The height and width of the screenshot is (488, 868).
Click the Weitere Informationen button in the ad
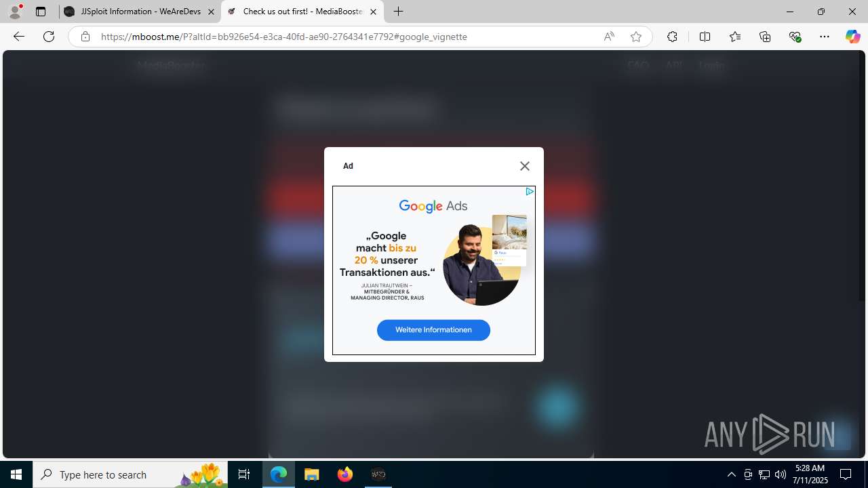point(433,330)
